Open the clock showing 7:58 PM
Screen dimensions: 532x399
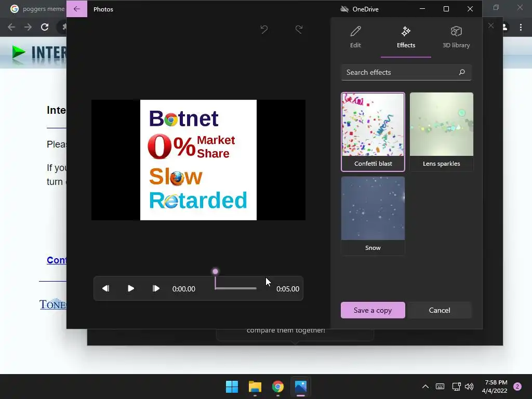point(495,387)
